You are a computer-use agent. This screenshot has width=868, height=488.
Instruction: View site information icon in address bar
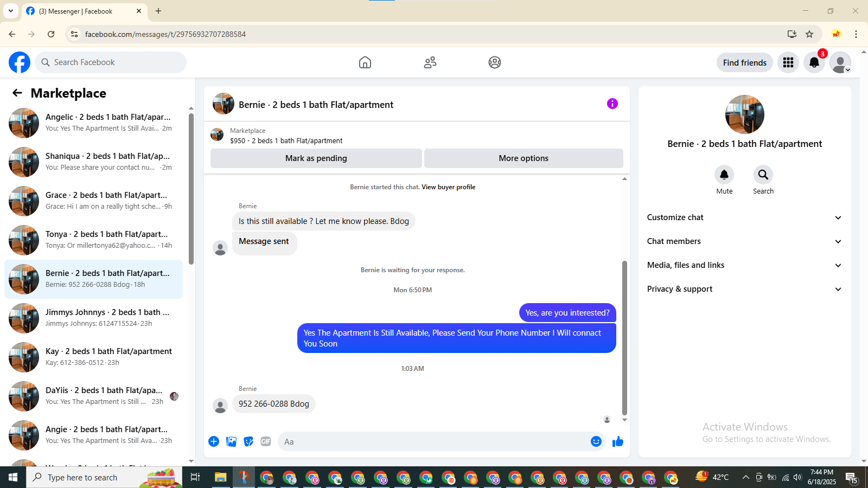[x=74, y=34]
